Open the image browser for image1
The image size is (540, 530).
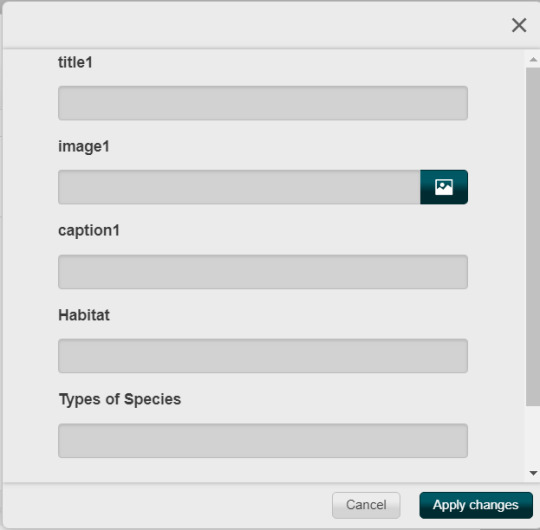pos(444,187)
